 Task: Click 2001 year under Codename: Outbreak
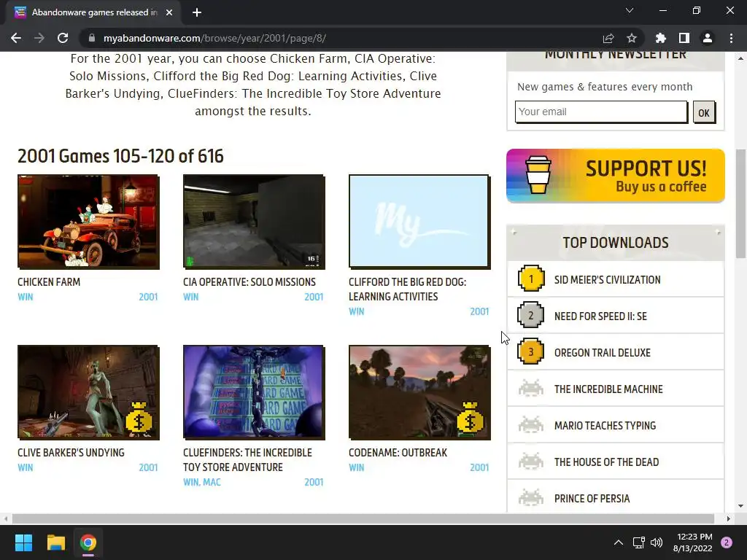tap(479, 467)
